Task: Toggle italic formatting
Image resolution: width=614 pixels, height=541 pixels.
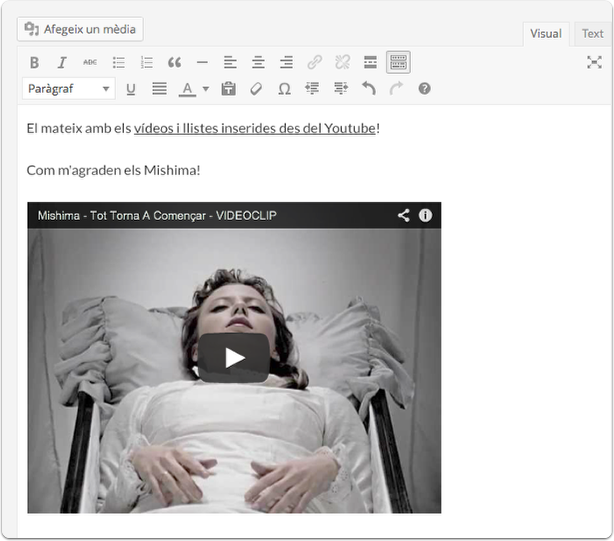Action: (62, 62)
